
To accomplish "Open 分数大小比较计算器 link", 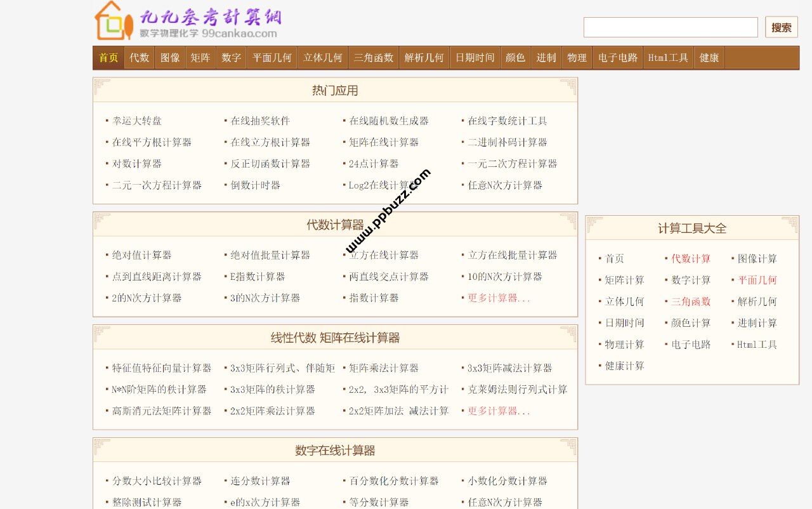I will 157,481.
